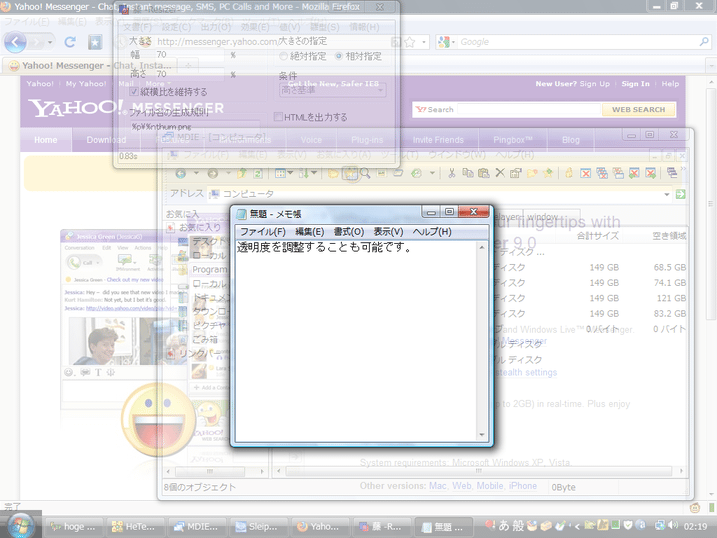
Task: Click the paste clipboard icon in MDIE
Action: pos(484,173)
